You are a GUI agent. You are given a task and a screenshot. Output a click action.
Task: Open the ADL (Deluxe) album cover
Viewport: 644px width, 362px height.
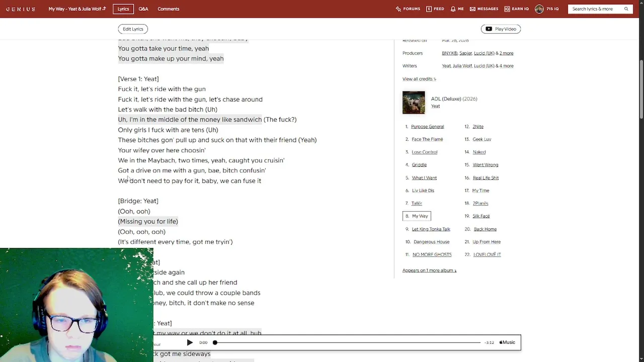tap(414, 103)
